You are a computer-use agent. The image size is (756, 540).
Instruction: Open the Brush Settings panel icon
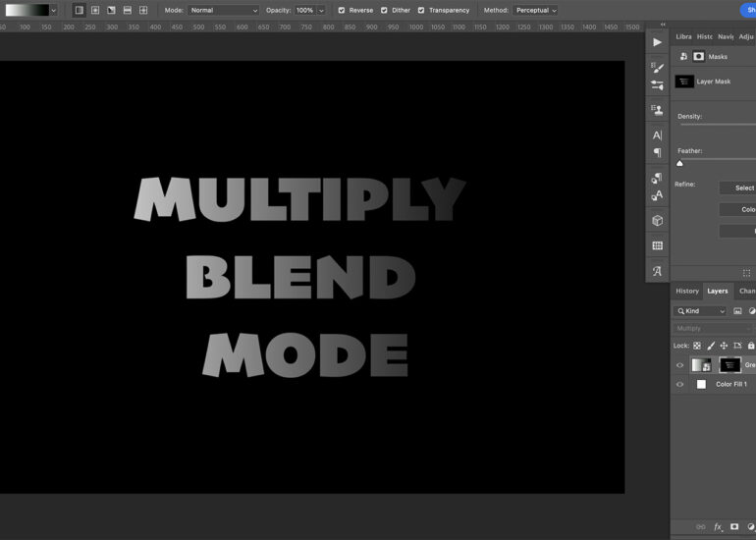657,68
